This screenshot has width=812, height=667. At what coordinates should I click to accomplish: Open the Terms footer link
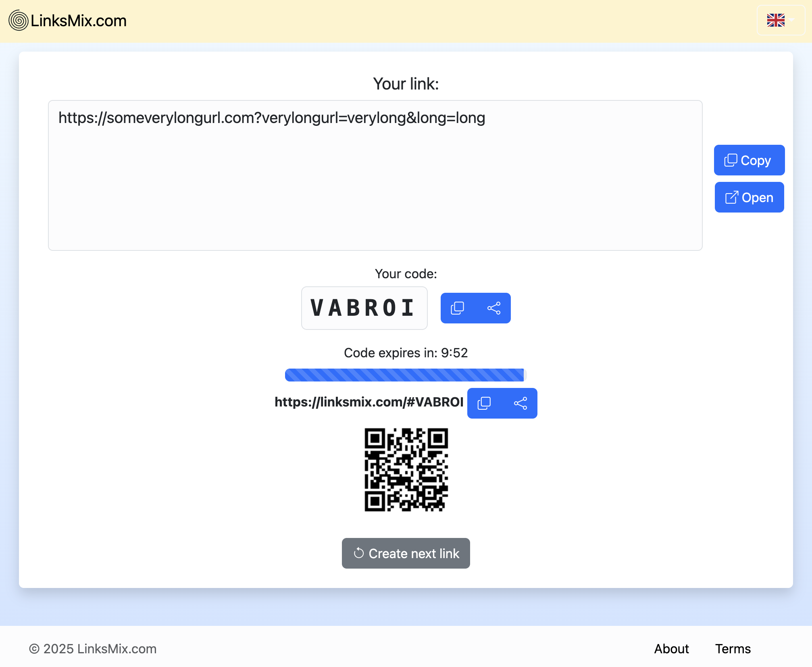tap(733, 649)
